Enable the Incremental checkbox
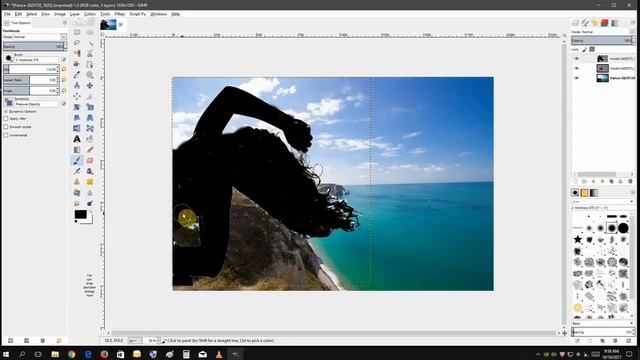 [x=6, y=135]
